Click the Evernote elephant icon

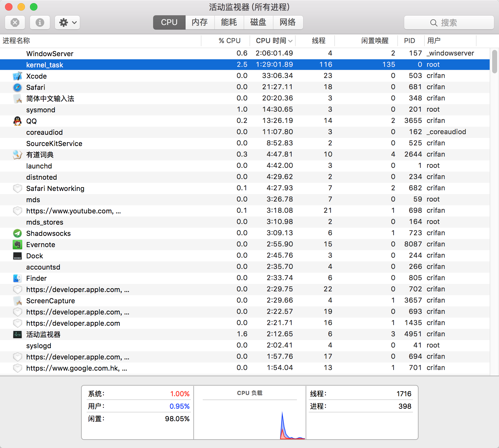17,245
